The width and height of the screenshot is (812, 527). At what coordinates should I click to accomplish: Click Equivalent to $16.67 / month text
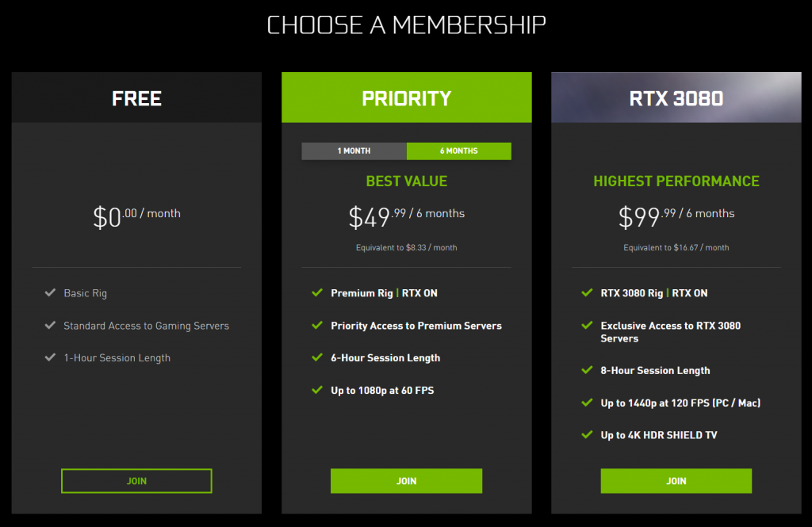point(676,247)
